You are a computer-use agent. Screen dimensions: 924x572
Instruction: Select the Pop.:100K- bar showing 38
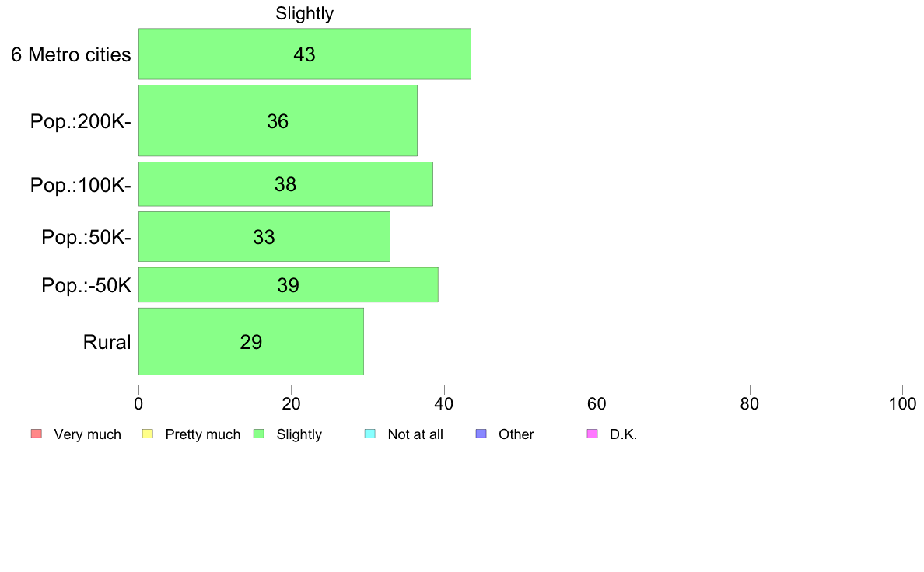pyautogui.click(x=285, y=183)
